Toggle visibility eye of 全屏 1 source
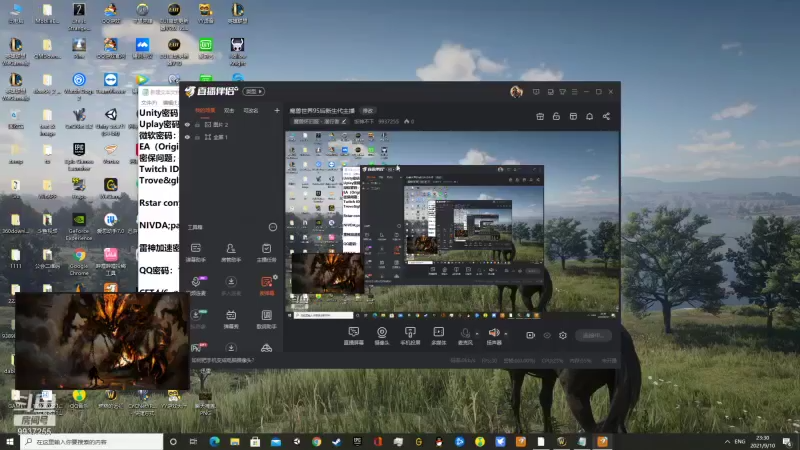Viewport: 800px width, 450px height. [x=187, y=137]
